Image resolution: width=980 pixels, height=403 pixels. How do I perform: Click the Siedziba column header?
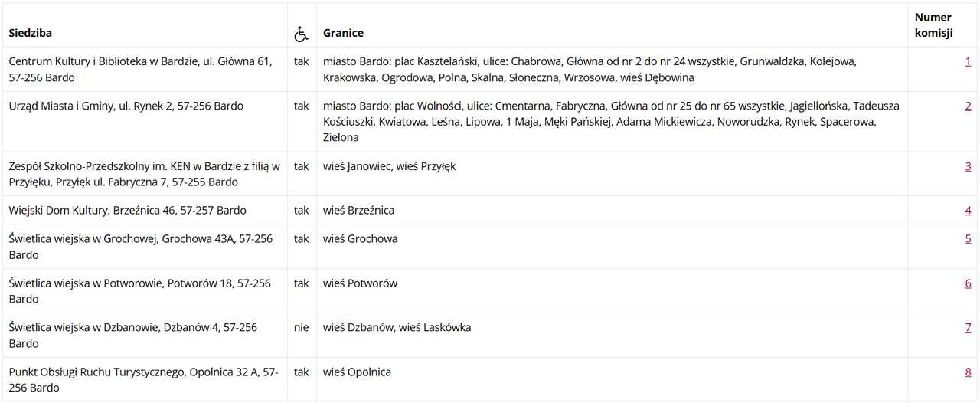tap(31, 33)
